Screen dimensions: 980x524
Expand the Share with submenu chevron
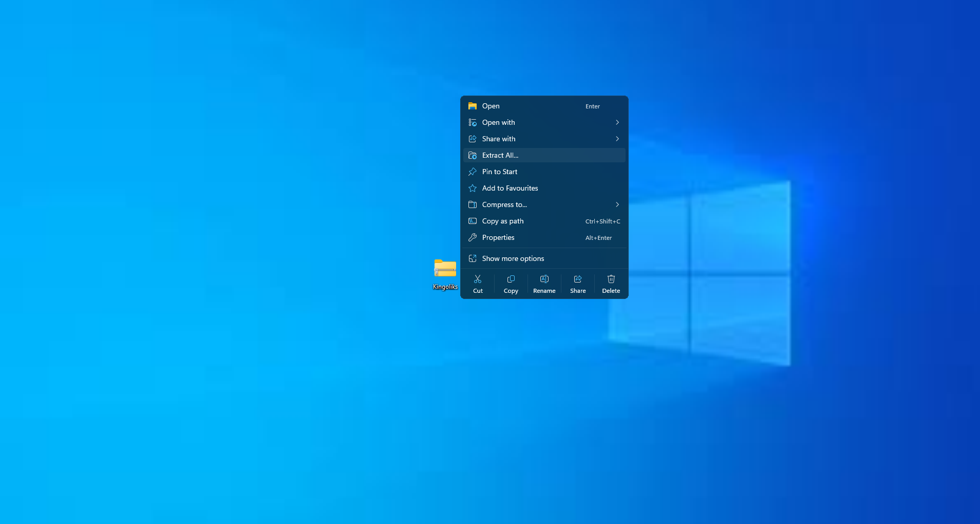(617, 139)
